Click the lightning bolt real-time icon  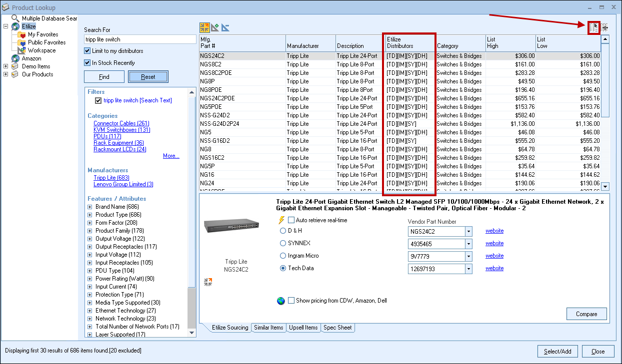click(x=281, y=220)
